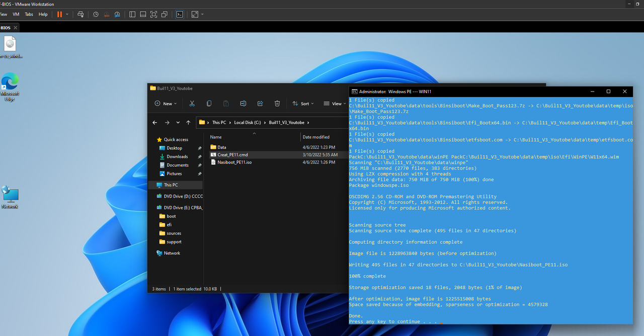This screenshot has width=644, height=336.
Task: Go up one folder level in Explorer
Action: pos(188,122)
